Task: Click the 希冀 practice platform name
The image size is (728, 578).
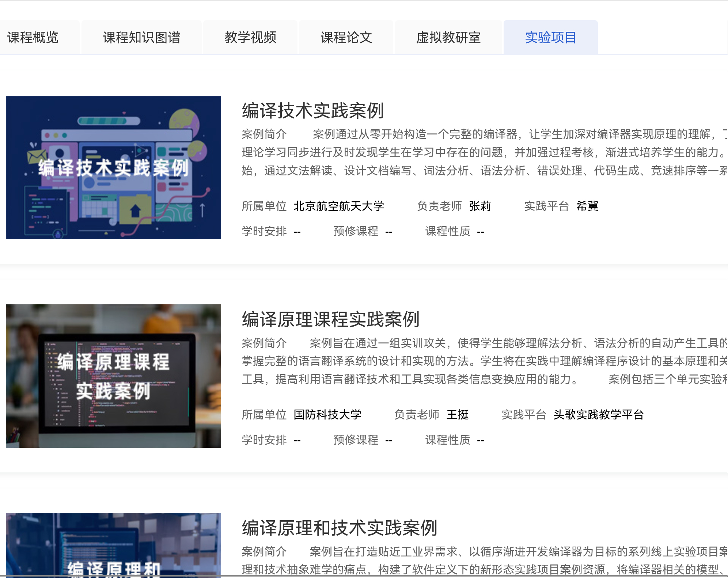Action: pos(587,206)
